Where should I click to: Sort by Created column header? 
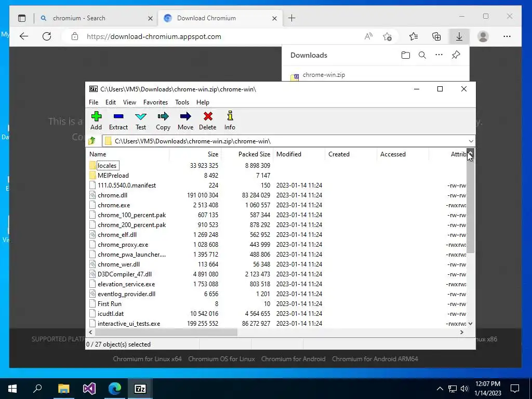coord(351,154)
